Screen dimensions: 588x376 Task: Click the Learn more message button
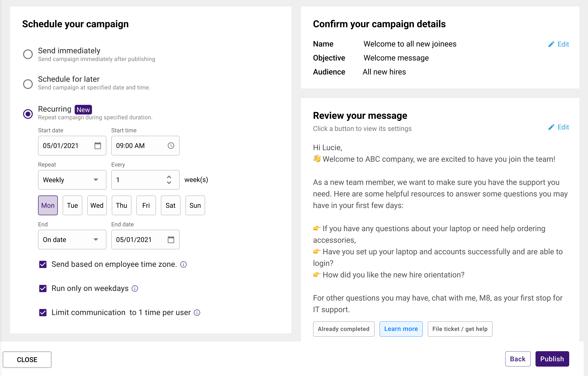(401, 329)
